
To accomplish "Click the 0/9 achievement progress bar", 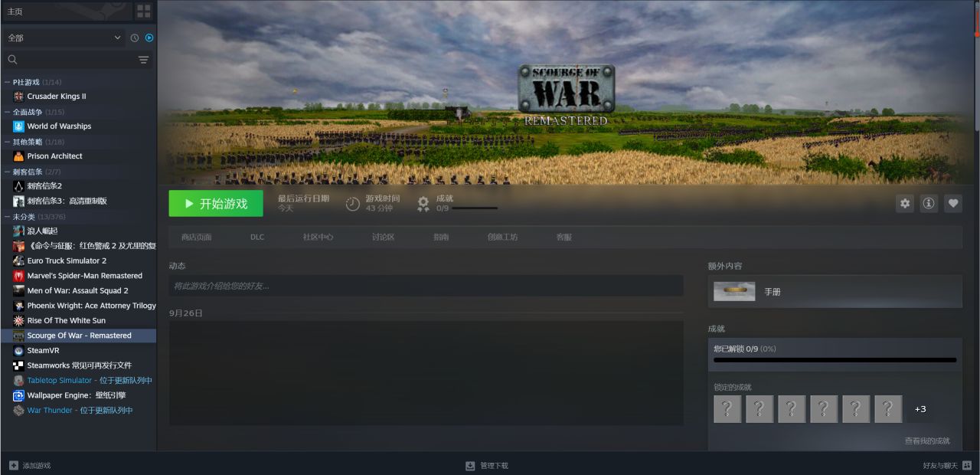I will coord(835,359).
